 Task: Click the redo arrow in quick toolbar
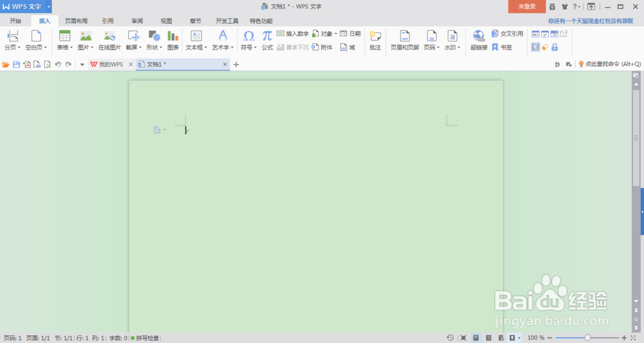click(69, 64)
